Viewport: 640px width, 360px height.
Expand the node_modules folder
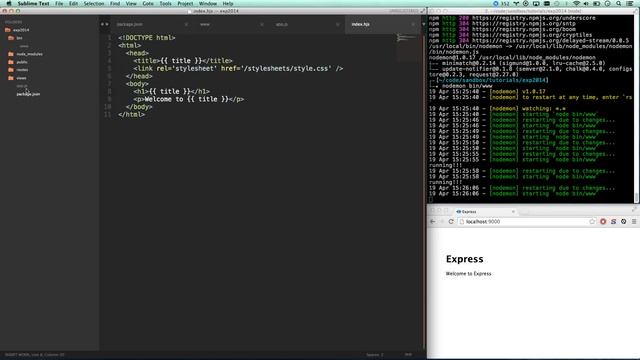[x=25, y=54]
